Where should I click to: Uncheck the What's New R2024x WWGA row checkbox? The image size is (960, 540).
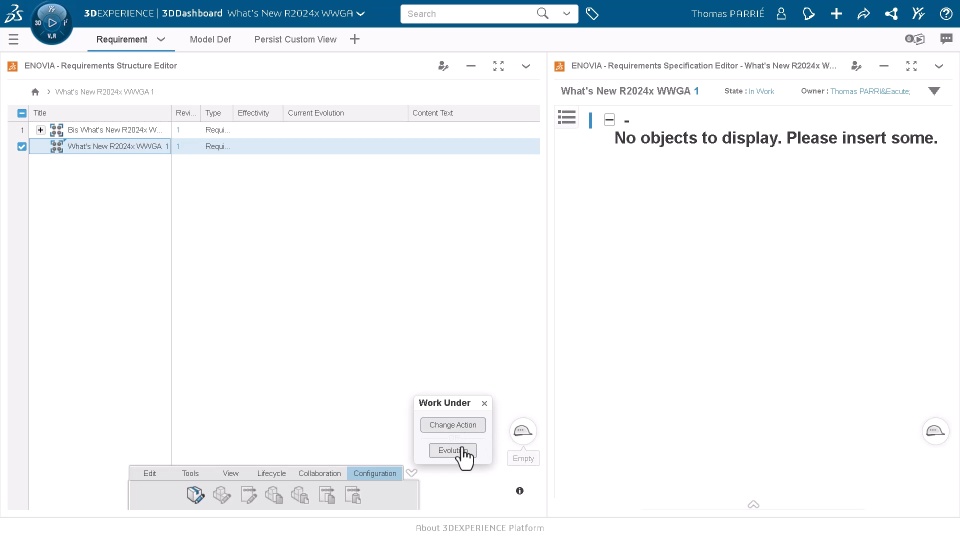(x=22, y=146)
